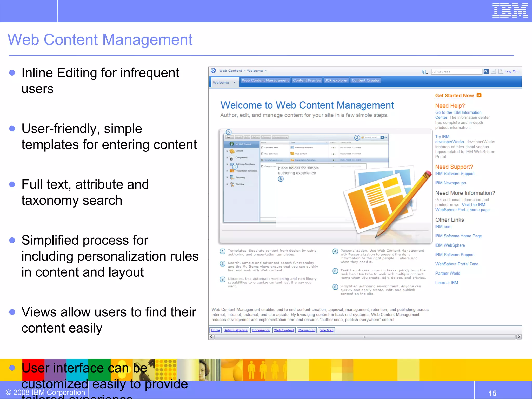Open Administration in footer navigation
Viewport: 532px width, 399px height.
pos(236,330)
